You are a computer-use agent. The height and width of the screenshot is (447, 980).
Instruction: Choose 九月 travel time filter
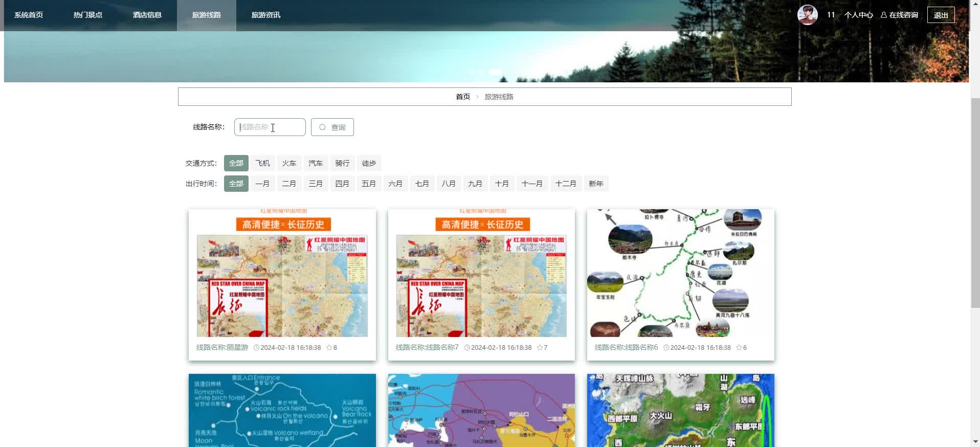476,184
